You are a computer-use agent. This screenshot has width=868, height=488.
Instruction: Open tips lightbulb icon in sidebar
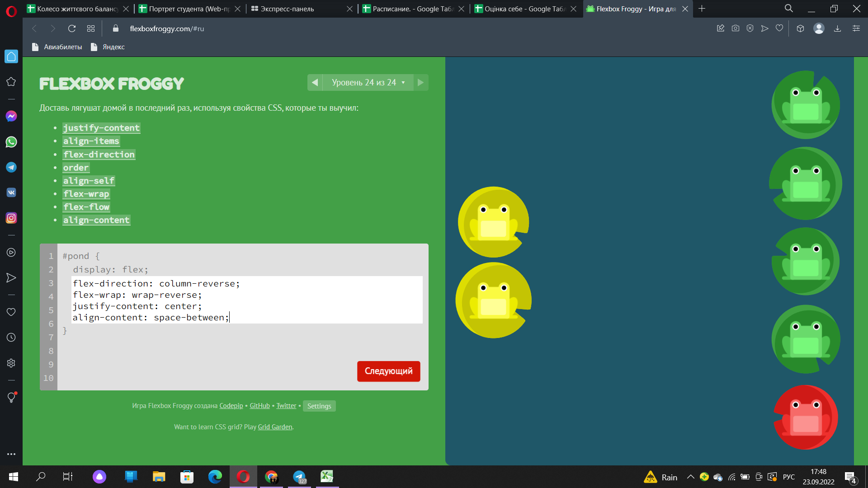tap(11, 397)
